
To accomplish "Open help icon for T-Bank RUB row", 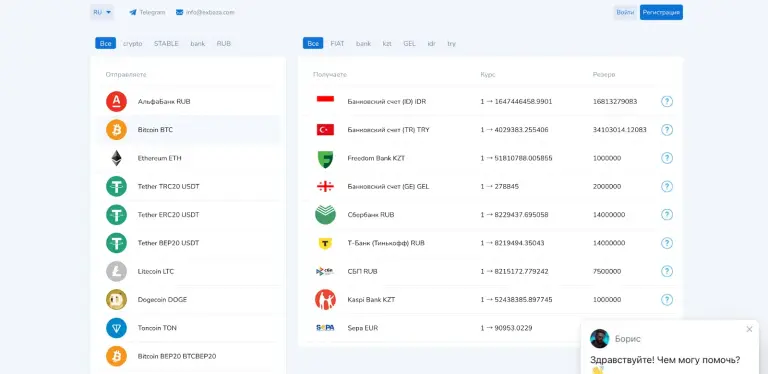I will point(667,243).
